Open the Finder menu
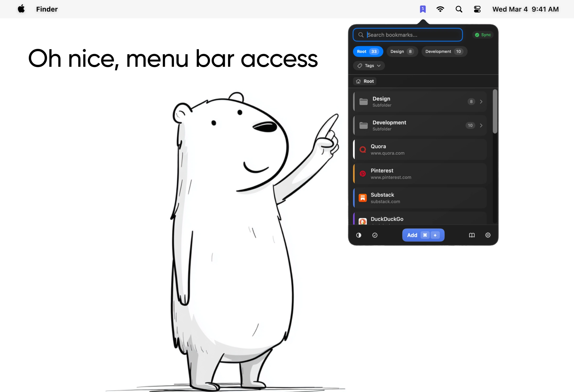The height and width of the screenshot is (392, 574). [x=47, y=9]
